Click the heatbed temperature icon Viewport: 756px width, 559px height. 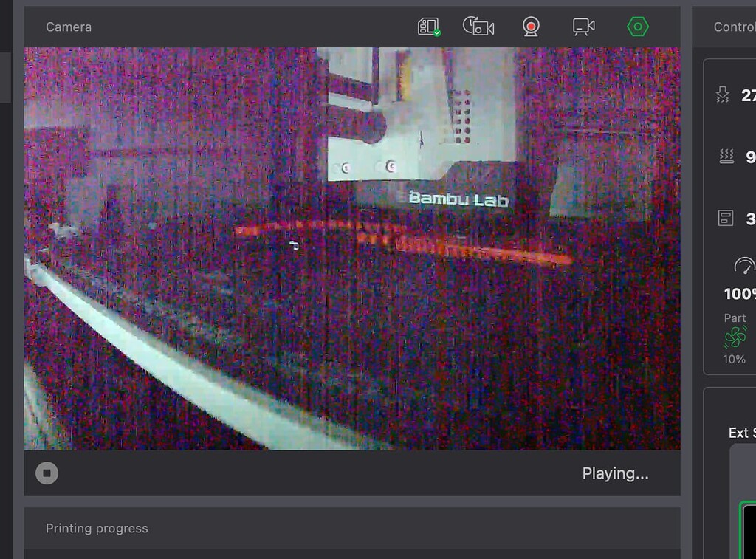[726, 157]
